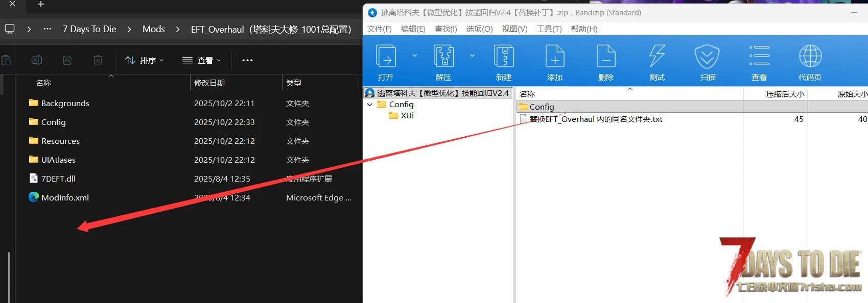Open the 文件(F) menu in Bandizip
Viewport: 868px width, 303px height.
(x=379, y=29)
